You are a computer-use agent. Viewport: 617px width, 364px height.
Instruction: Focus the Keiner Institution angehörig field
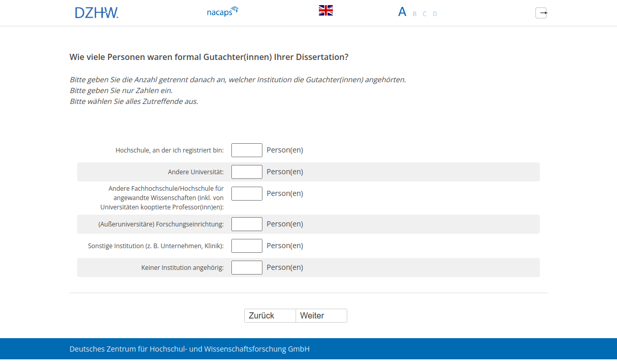246,268
